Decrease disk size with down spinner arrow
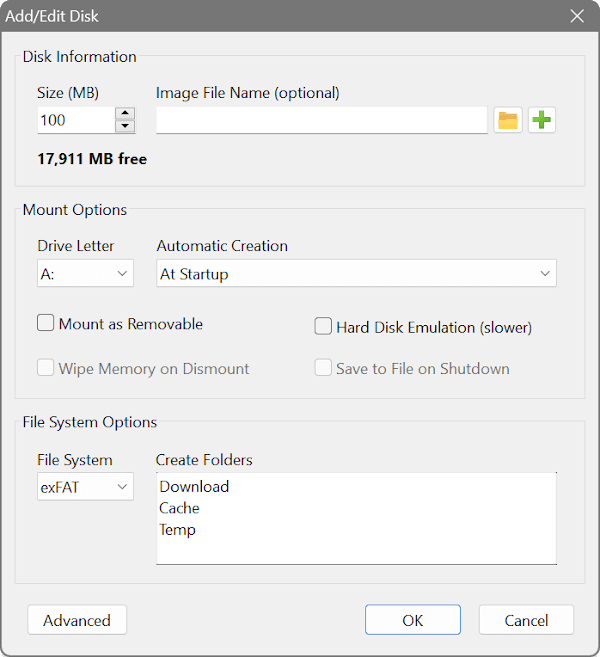 [125, 126]
